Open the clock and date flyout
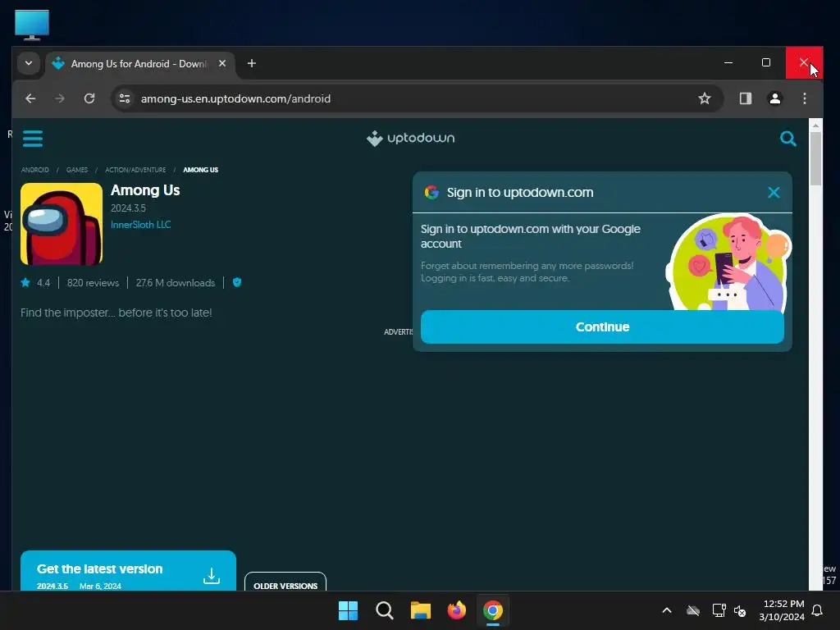840x630 pixels. (x=782, y=610)
